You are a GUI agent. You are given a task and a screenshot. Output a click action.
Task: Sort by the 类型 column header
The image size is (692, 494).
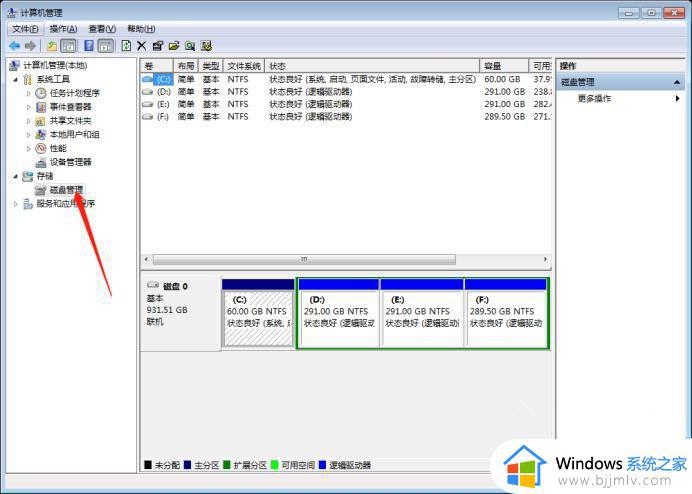[x=211, y=66]
